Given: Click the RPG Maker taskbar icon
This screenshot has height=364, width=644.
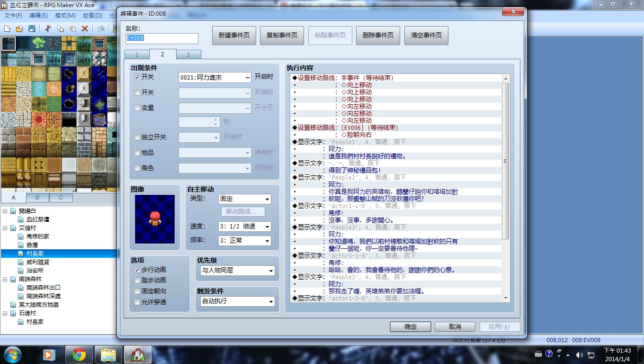Looking at the screenshot, I should (x=138, y=354).
